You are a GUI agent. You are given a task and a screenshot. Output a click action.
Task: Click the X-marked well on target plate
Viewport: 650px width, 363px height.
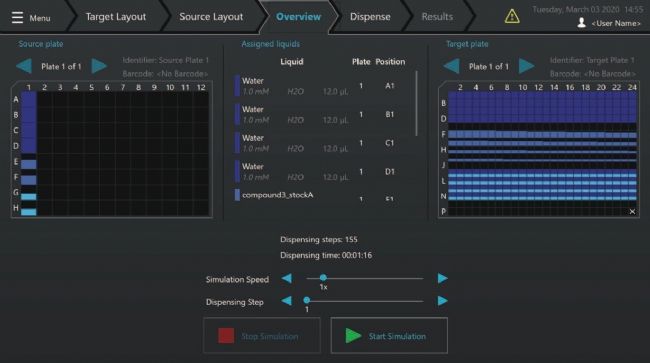[632, 211]
